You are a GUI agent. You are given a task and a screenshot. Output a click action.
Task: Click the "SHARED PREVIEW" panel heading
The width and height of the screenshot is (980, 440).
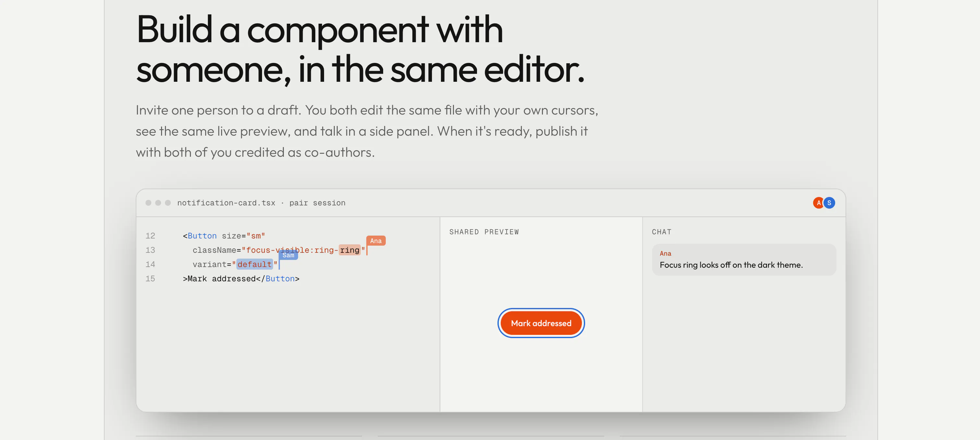(484, 232)
